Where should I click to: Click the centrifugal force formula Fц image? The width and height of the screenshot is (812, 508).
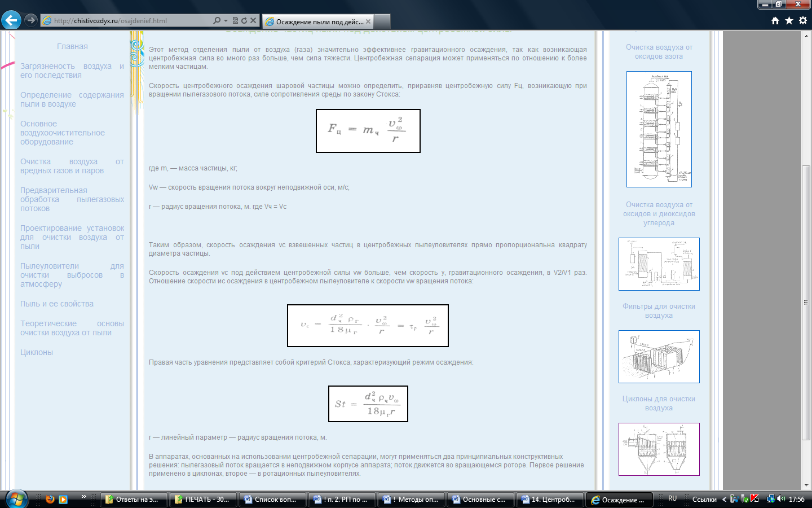coord(368,131)
